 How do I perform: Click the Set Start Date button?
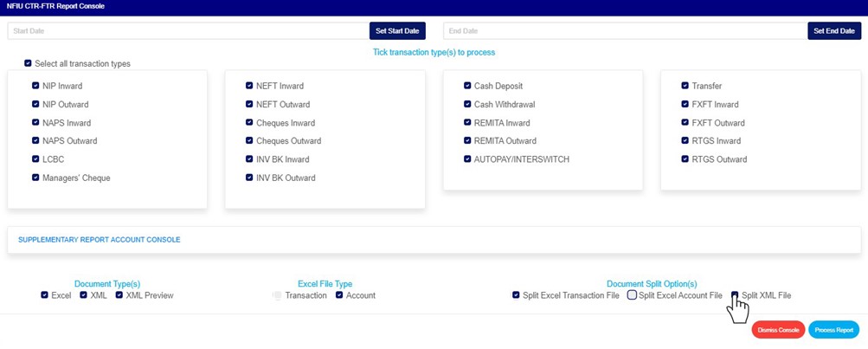397,31
